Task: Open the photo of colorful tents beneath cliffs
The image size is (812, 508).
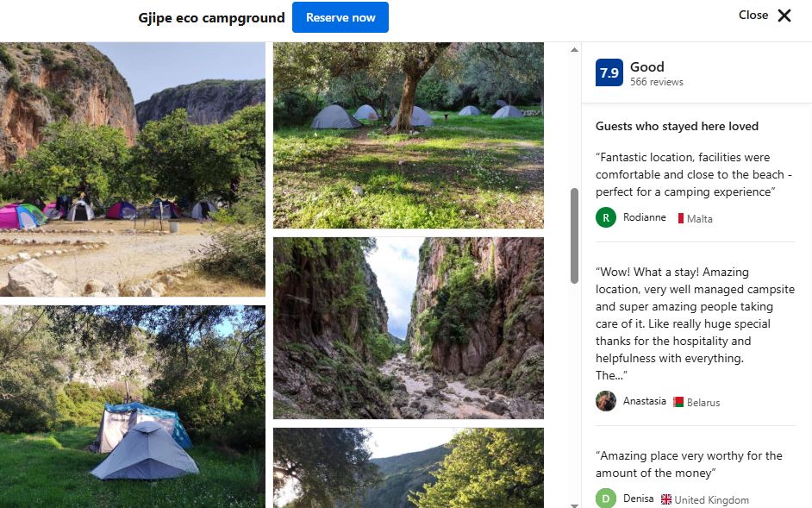Action: point(132,168)
